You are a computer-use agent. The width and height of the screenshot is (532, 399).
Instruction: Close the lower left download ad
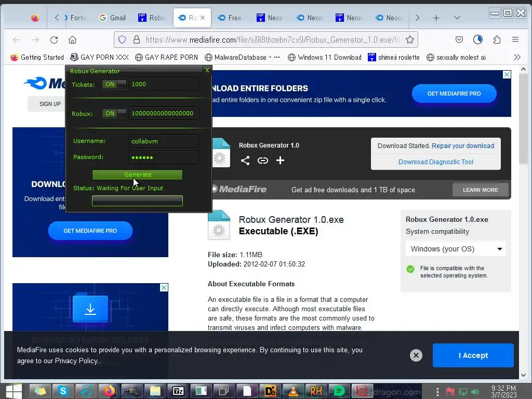click(x=164, y=287)
